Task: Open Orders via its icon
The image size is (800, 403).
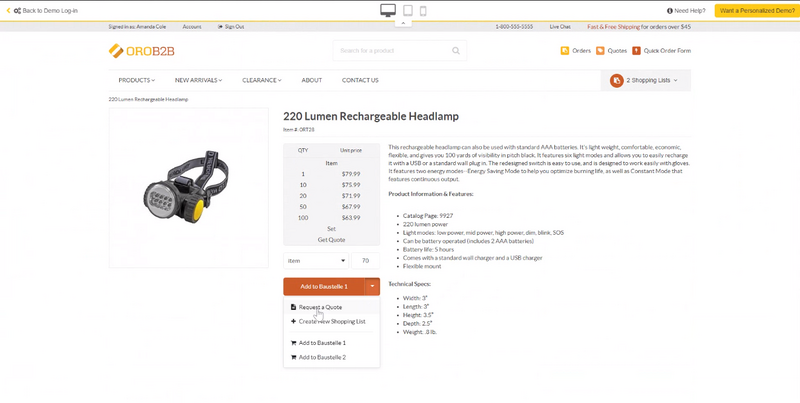Action: click(566, 50)
